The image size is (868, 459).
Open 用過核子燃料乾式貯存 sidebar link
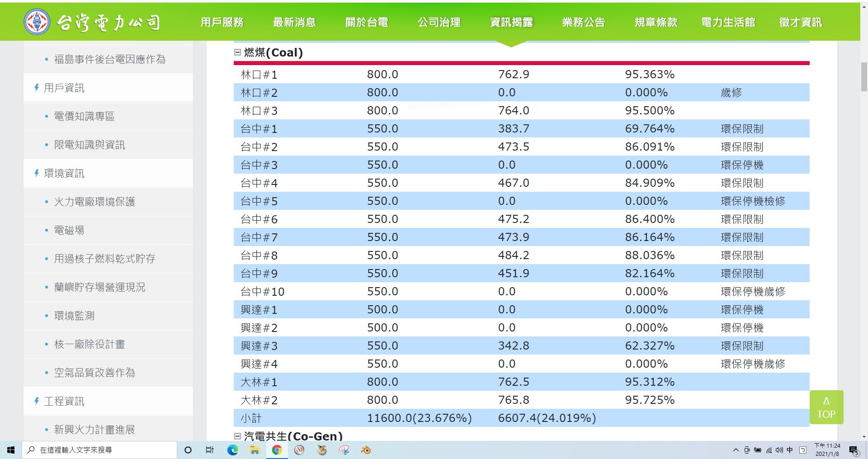(x=105, y=259)
